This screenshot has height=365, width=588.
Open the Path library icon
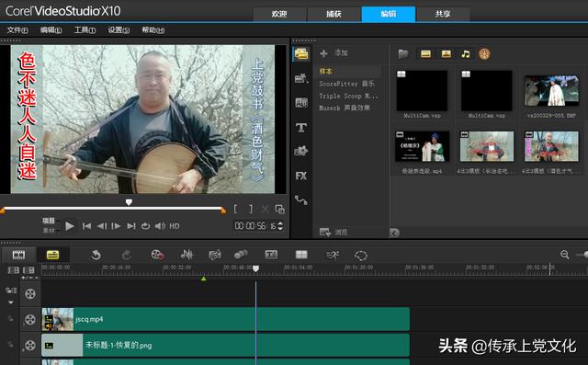coord(301,200)
